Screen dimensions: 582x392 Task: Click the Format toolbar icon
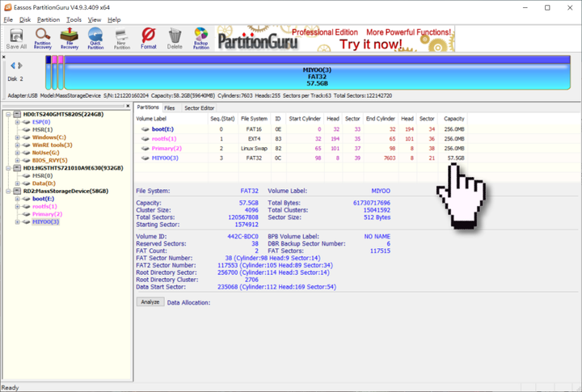pyautogui.click(x=149, y=39)
